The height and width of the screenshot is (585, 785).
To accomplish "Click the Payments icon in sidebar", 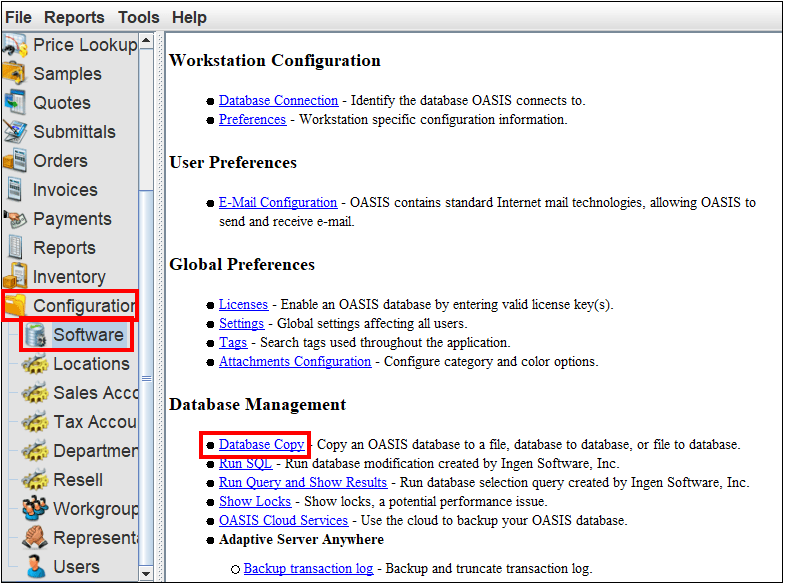I will (15, 219).
